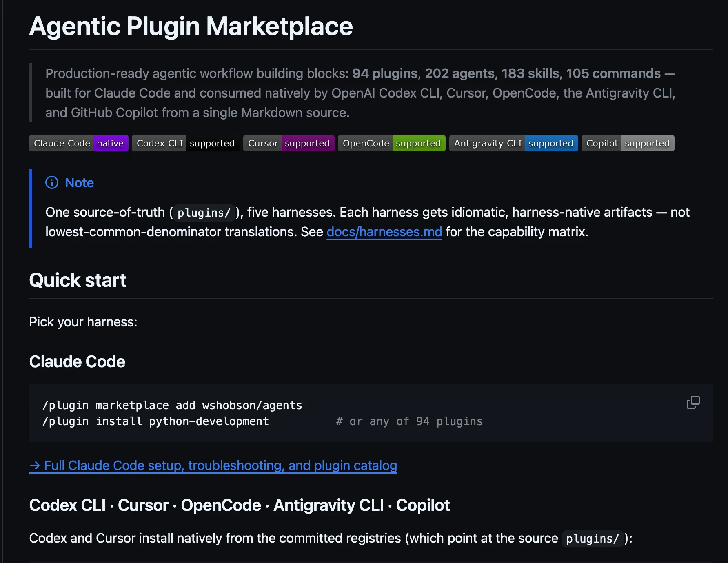
Task: Click the Copilot supported badge
Action: pos(628,143)
